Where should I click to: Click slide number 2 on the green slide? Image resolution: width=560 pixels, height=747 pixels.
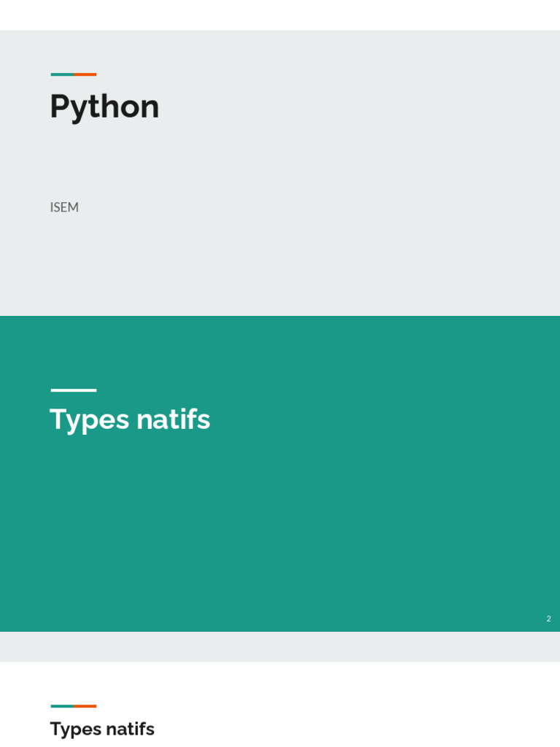click(x=548, y=619)
